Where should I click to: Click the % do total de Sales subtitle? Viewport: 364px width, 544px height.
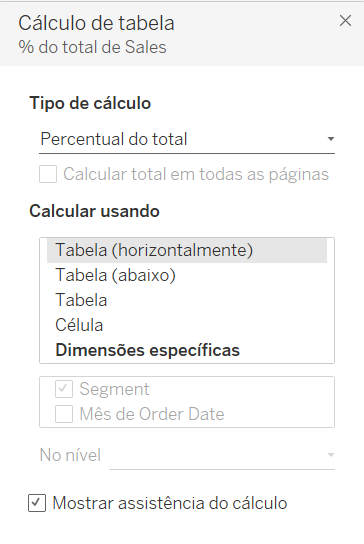click(92, 47)
